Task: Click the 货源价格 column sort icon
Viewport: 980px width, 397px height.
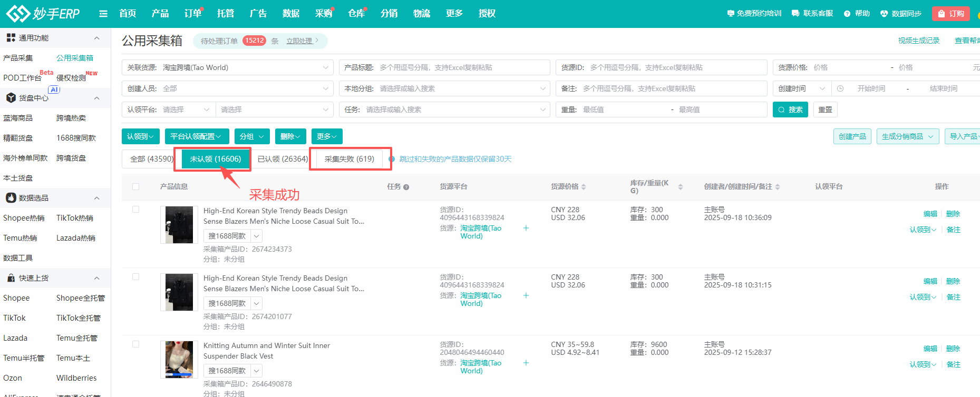Action: [584, 187]
